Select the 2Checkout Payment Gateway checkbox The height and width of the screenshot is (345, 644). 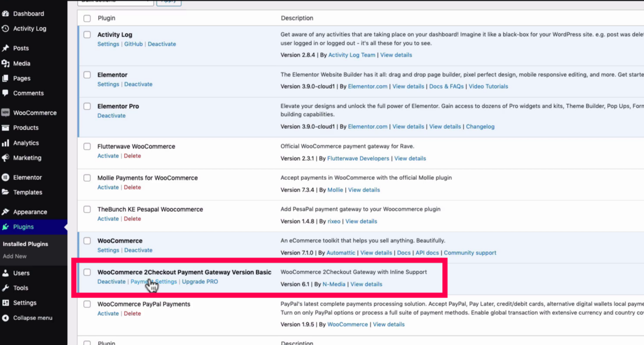pos(87,273)
